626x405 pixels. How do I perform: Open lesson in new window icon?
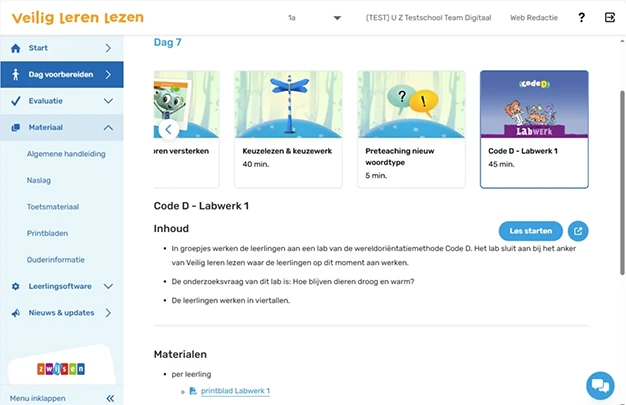578,231
